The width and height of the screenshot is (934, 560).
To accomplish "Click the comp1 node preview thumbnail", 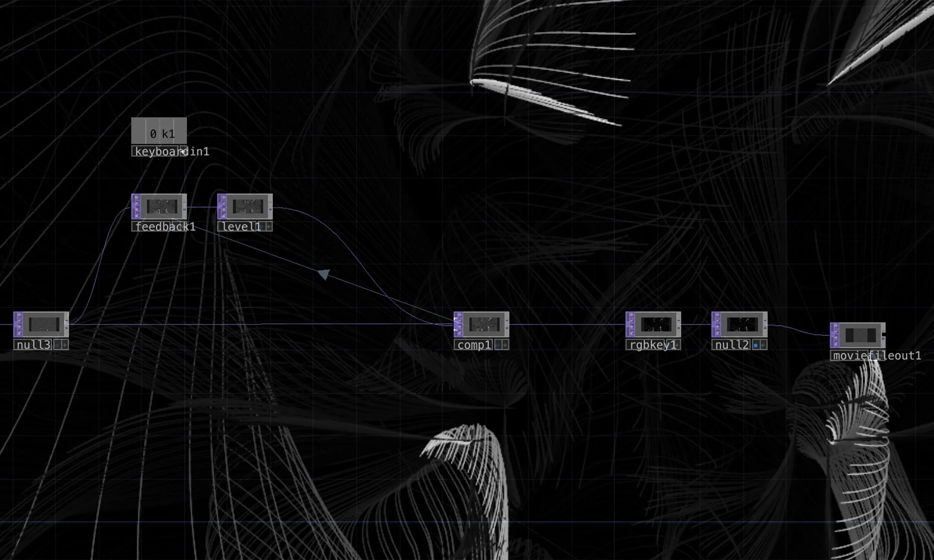I will 484,324.
